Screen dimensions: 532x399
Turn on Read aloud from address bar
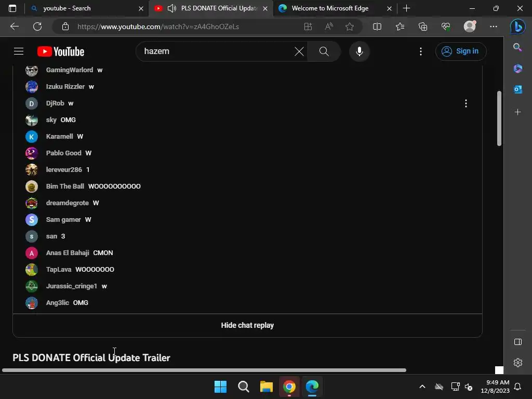pos(329,26)
